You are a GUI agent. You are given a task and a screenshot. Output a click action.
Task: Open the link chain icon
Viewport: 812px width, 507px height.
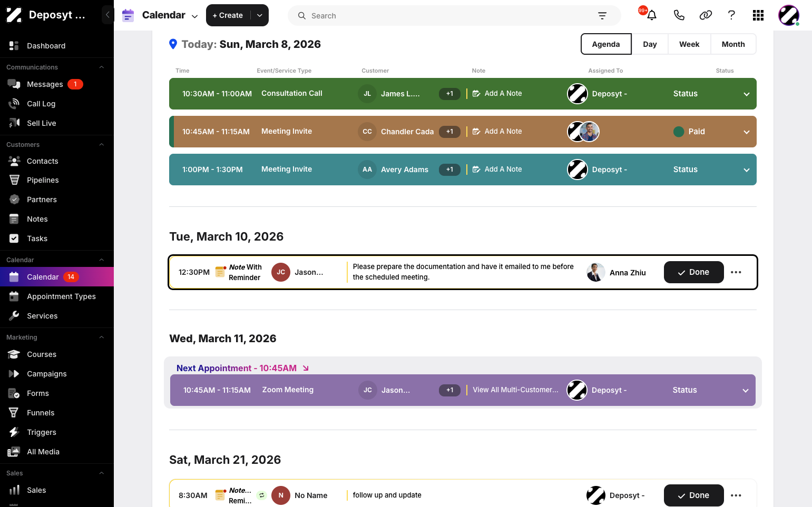706,15
